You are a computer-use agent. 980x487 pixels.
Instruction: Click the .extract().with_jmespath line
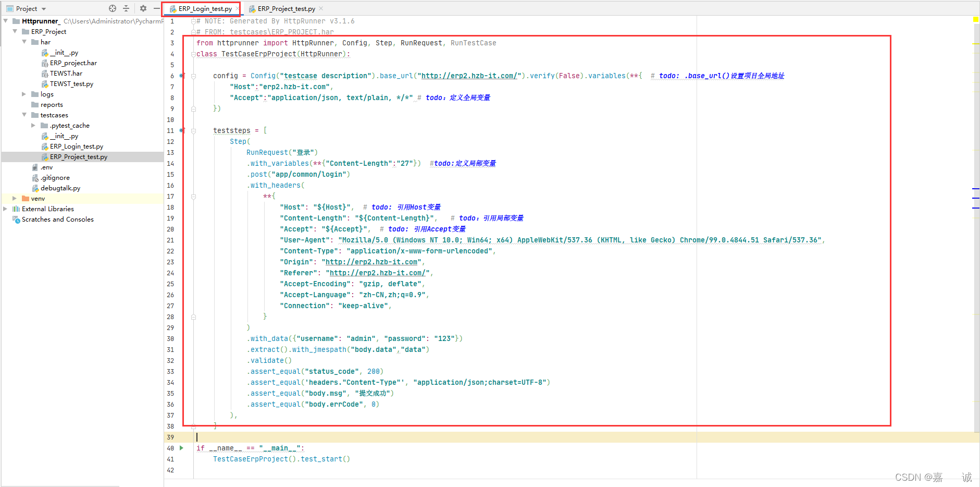click(x=338, y=350)
